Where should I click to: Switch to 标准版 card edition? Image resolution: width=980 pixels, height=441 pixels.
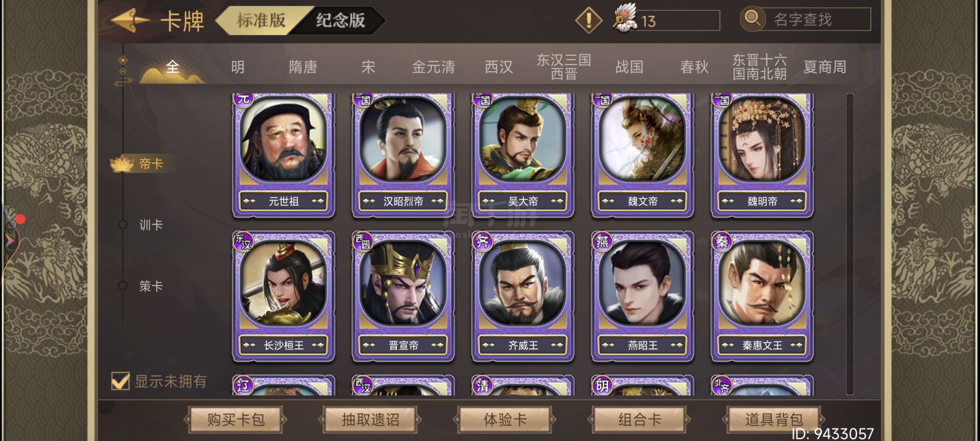pos(261,20)
